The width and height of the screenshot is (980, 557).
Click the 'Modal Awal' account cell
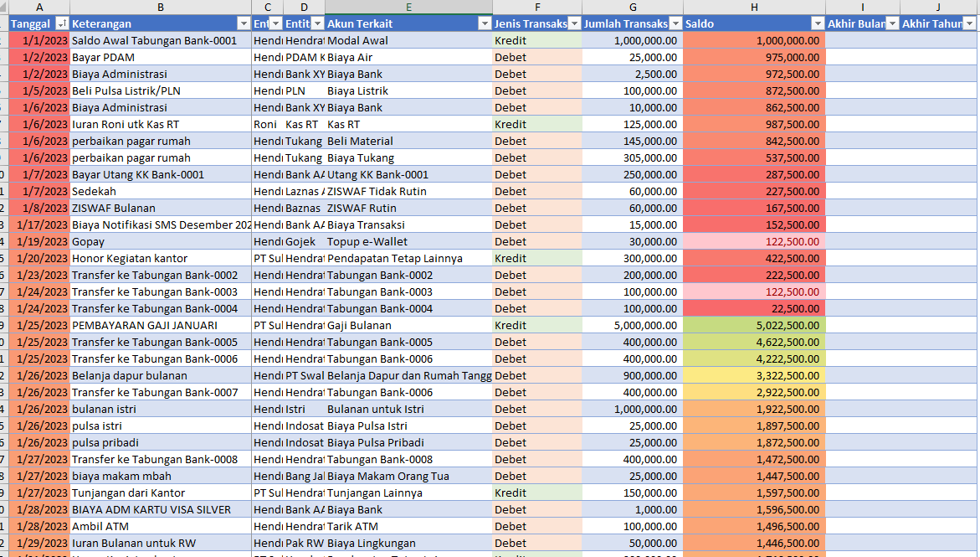(408, 41)
